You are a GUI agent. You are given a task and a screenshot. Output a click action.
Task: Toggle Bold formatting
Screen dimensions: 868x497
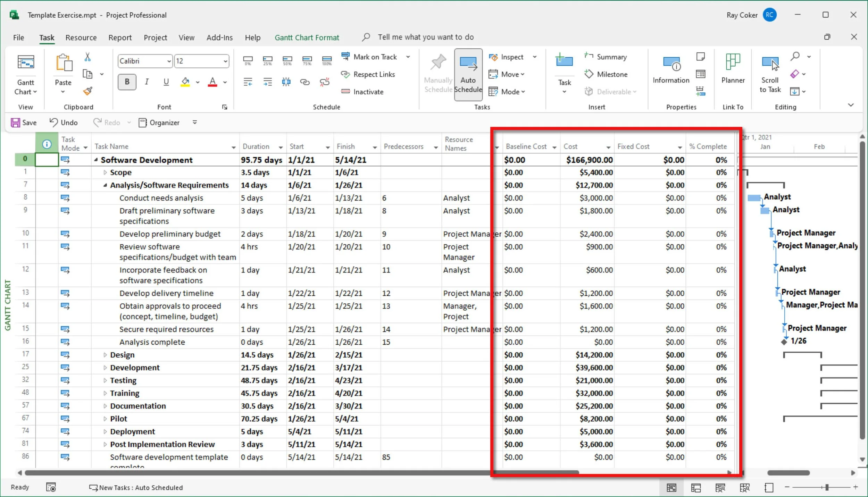coord(127,82)
